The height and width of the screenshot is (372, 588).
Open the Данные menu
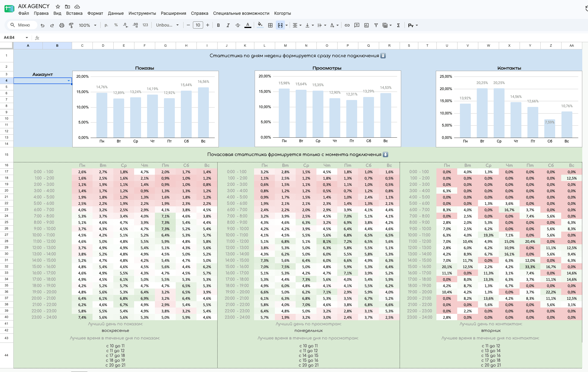coord(116,13)
